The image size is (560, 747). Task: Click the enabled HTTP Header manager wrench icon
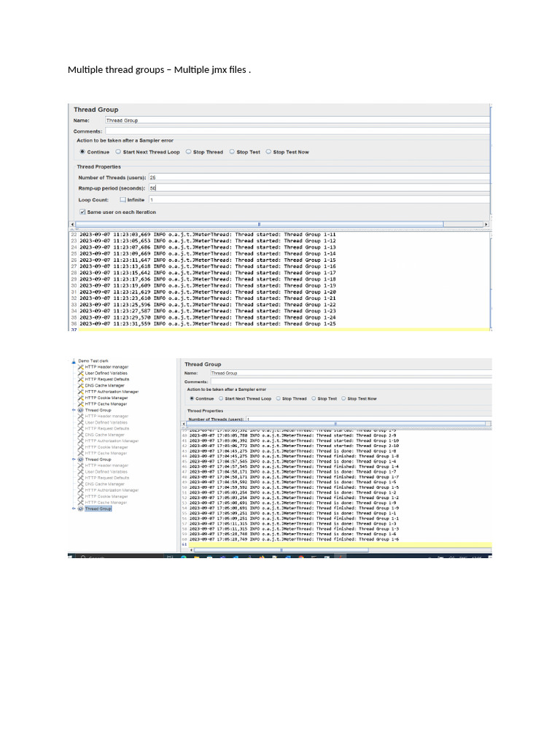[x=80, y=368]
